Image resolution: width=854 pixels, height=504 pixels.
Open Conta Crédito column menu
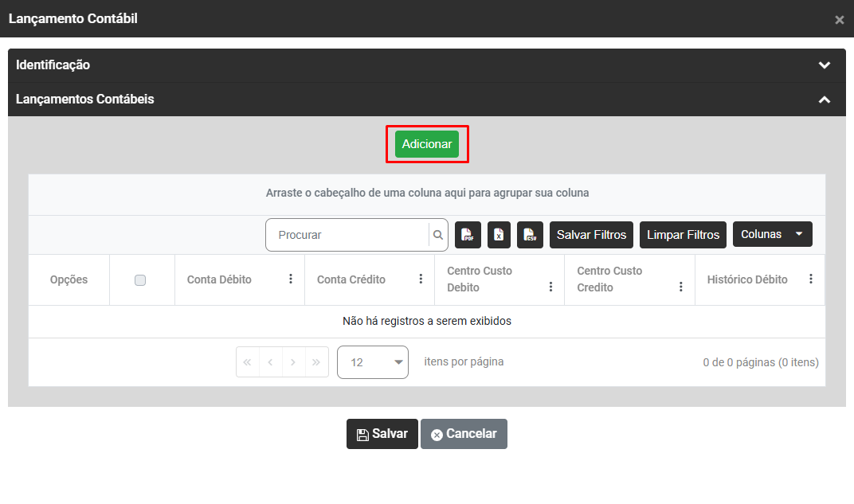click(x=421, y=279)
